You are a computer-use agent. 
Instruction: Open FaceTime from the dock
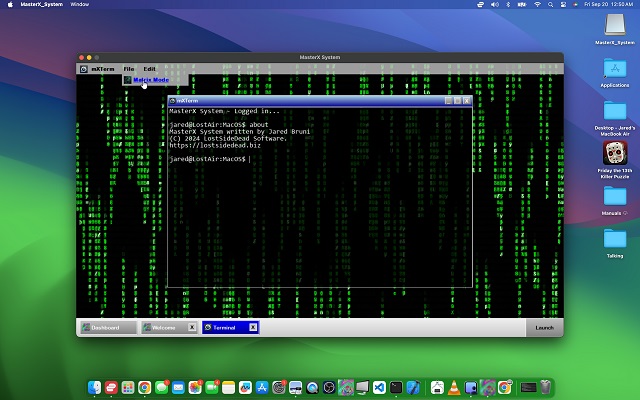[x=212, y=387]
